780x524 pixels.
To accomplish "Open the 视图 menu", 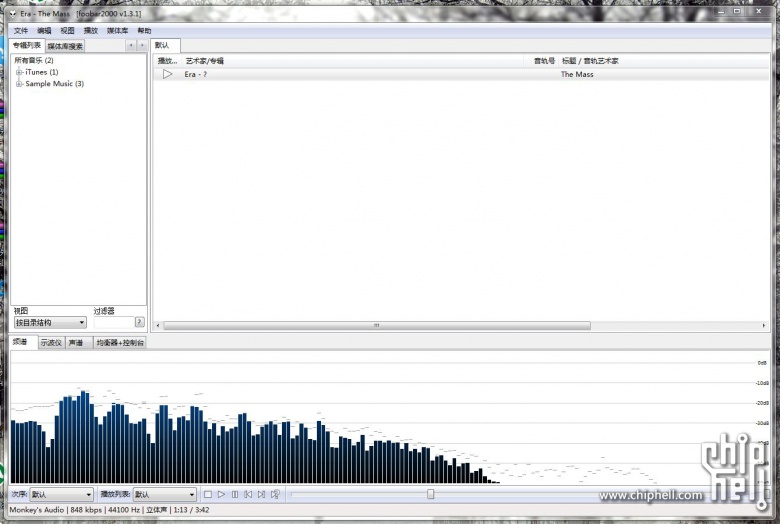I will point(67,31).
